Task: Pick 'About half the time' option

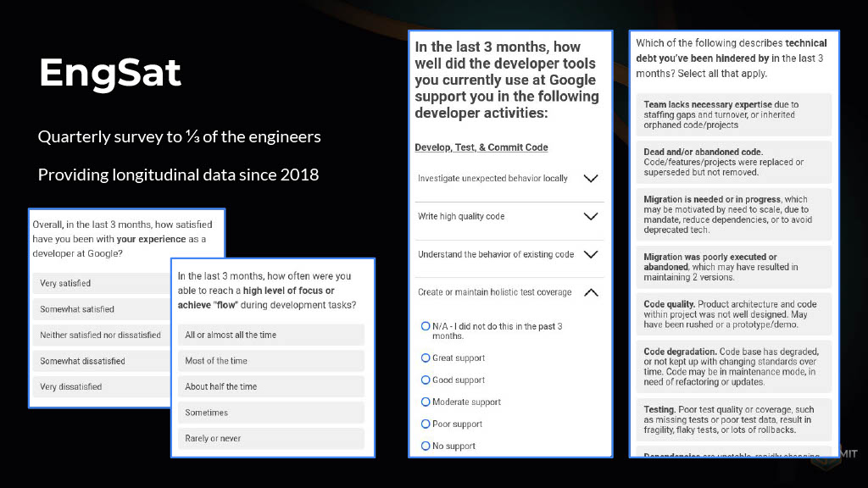Action: click(x=271, y=386)
